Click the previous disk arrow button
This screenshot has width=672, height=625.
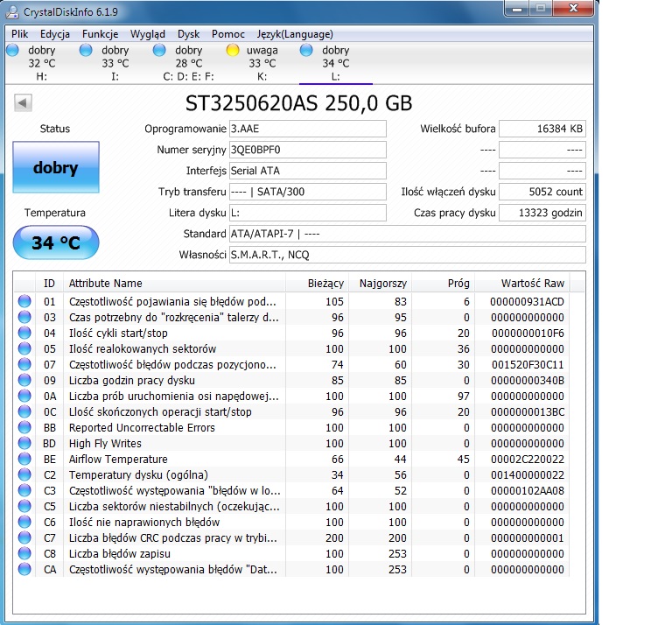[23, 103]
